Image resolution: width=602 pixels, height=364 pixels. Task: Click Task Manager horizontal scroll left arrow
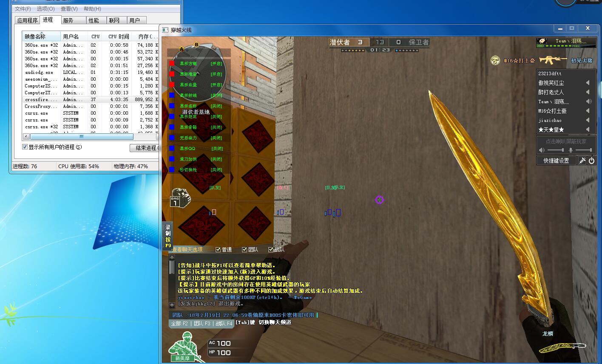pyautogui.click(x=26, y=136)
